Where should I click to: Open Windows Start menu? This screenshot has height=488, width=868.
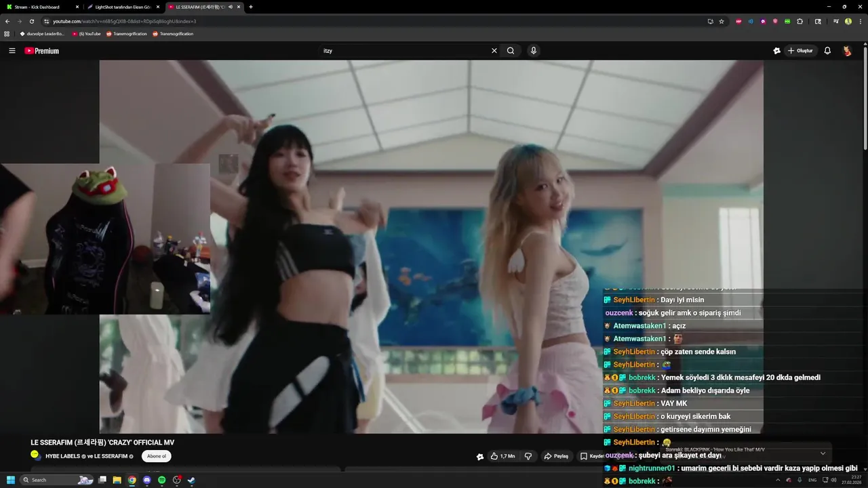11,480
